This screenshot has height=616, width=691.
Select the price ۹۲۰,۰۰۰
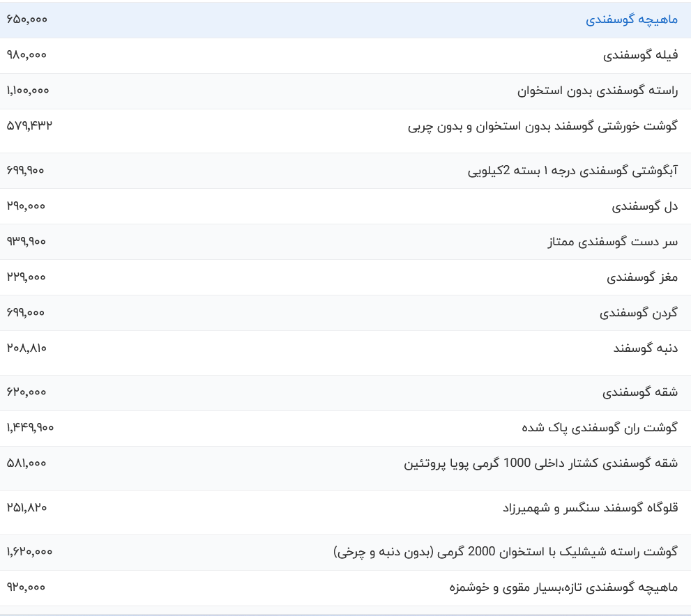pyautogui.click(x=26, y=587)
